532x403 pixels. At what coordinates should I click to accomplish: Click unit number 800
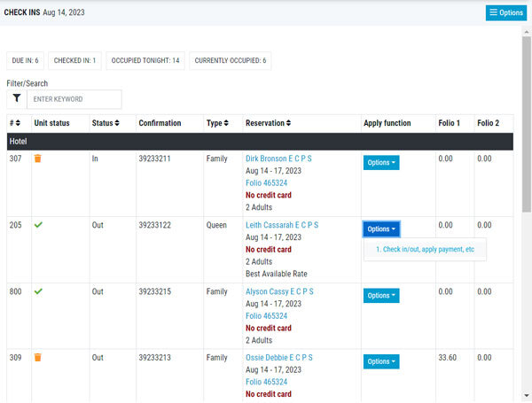pos(16,291)
